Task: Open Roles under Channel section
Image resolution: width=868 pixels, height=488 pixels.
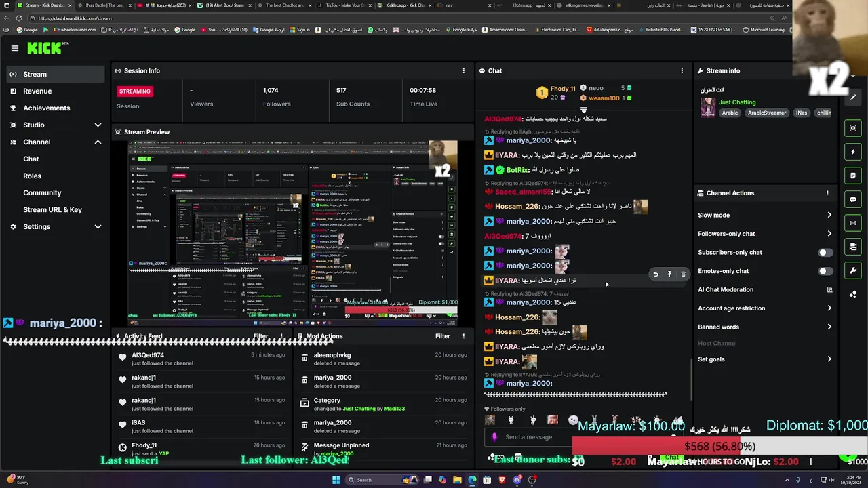Action: (32, 176)
